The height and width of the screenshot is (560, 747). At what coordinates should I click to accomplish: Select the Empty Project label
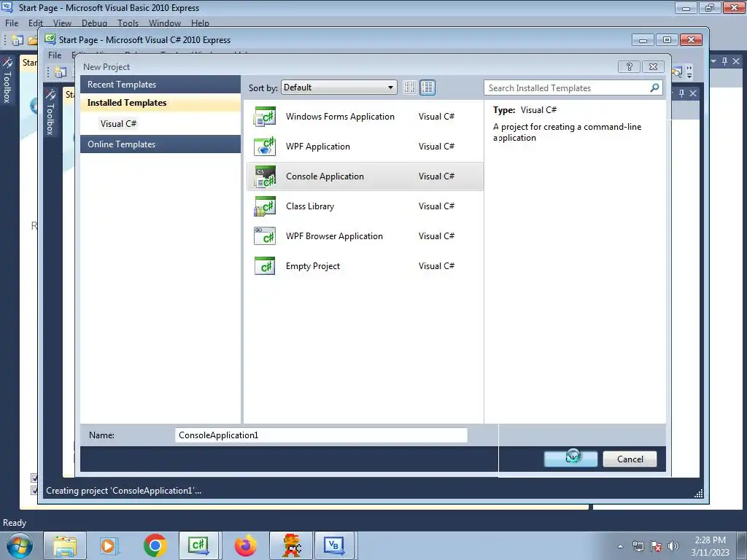point(313,266)
